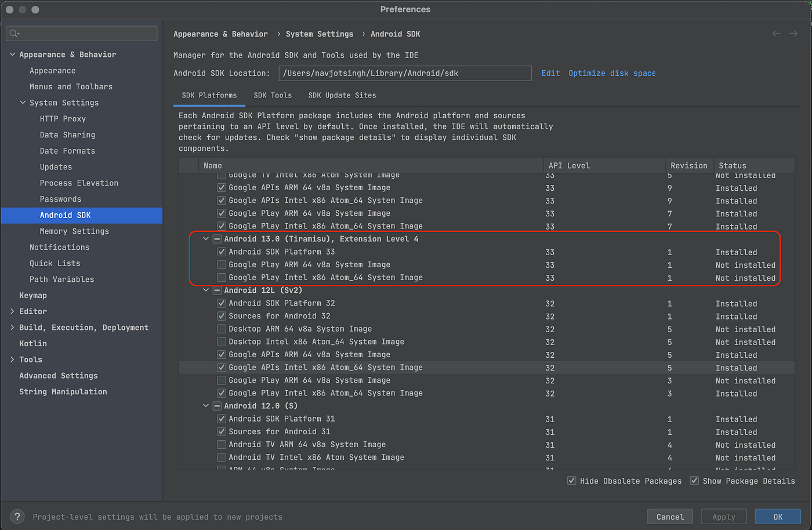Open Keymap settings
This screenshot has height=530, width=812.
(x=33, y=295)
